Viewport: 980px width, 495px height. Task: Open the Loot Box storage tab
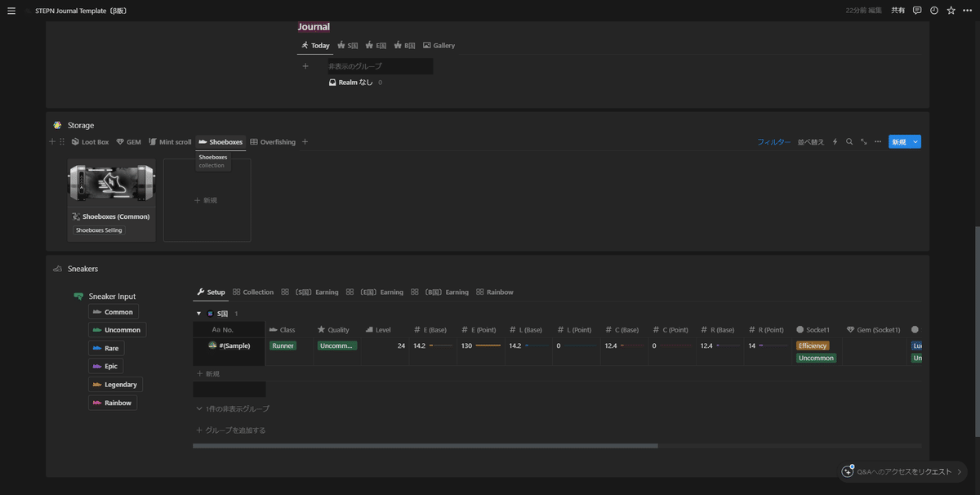pos(90,142)
